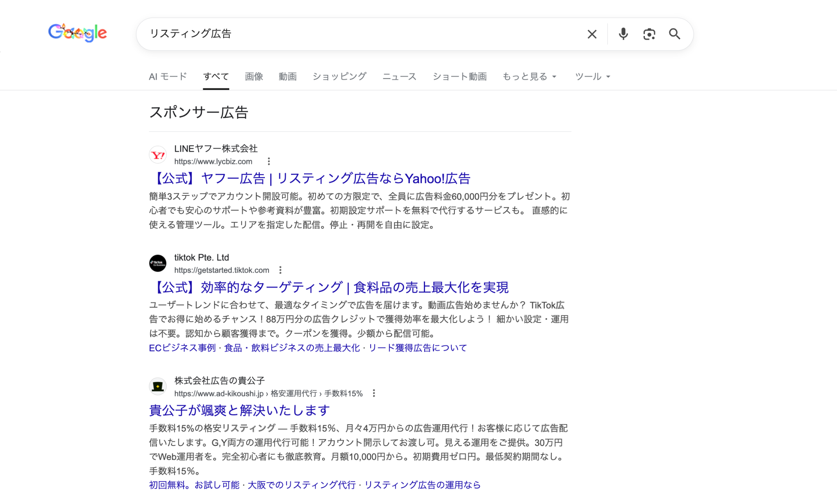This screenshot has width=837, height=504.
Task: Switch to the ニュース tab
Action: click(x=400, y=76)
